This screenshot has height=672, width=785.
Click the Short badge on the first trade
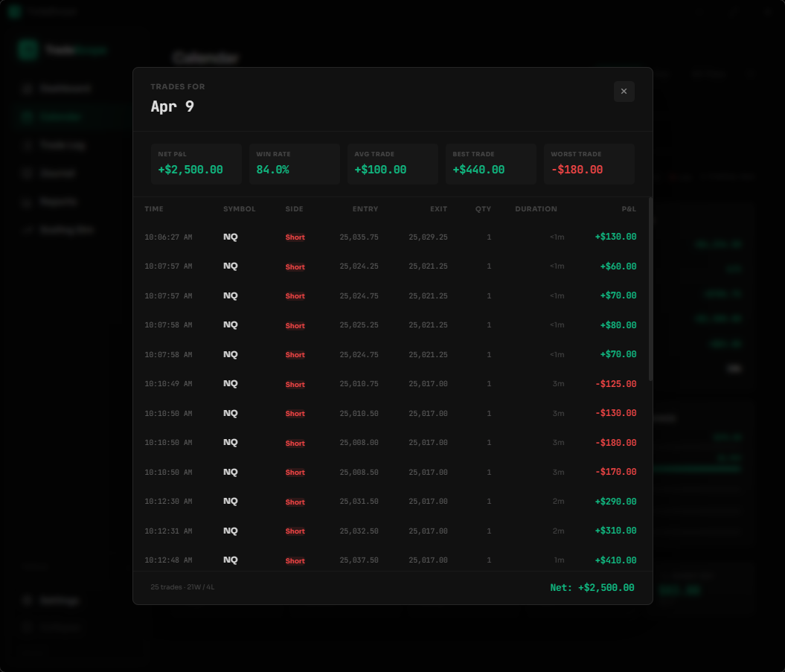point(295,237)
